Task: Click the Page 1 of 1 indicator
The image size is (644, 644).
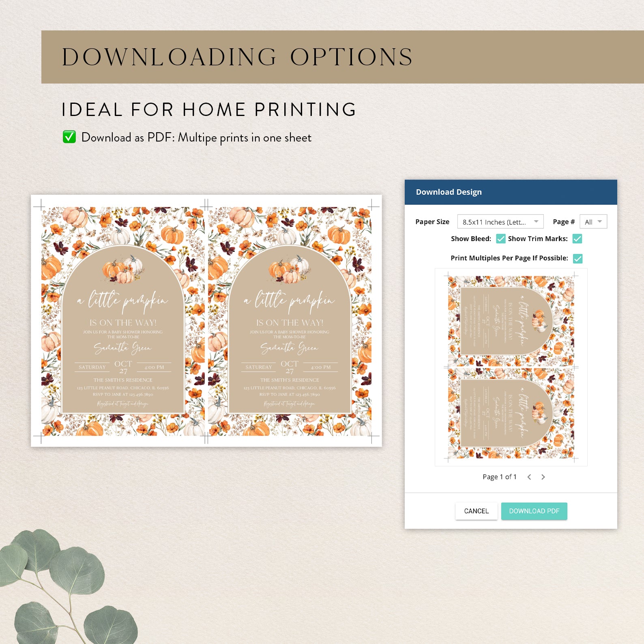Action: (499, 477)
